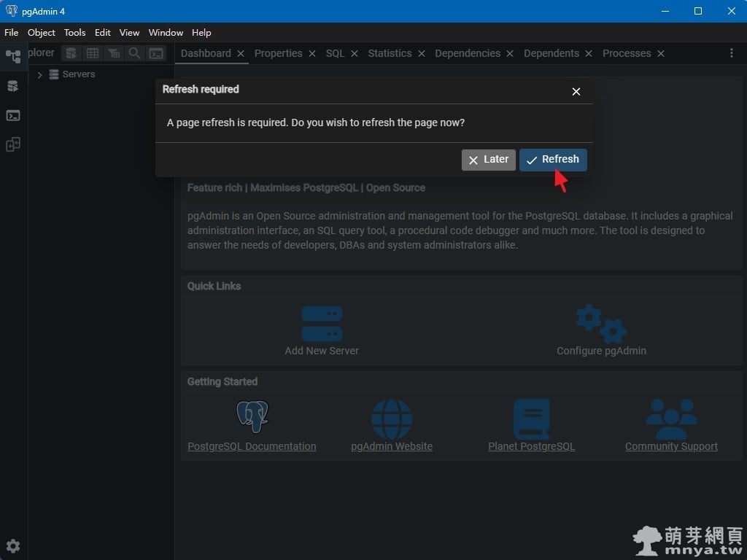Viewport: 747px width, 560px height.
Task: Click the Query Tool toolbar database icon
Action: [x=71, y=53]
